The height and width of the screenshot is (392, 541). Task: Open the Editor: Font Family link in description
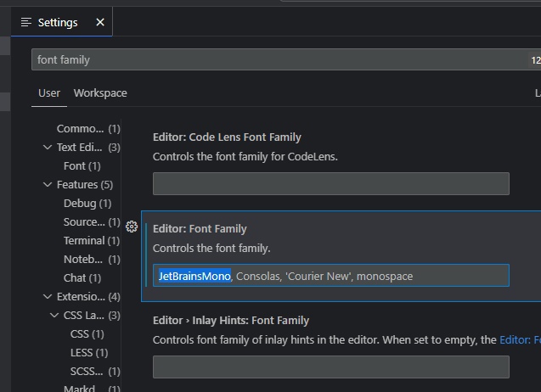520,340
